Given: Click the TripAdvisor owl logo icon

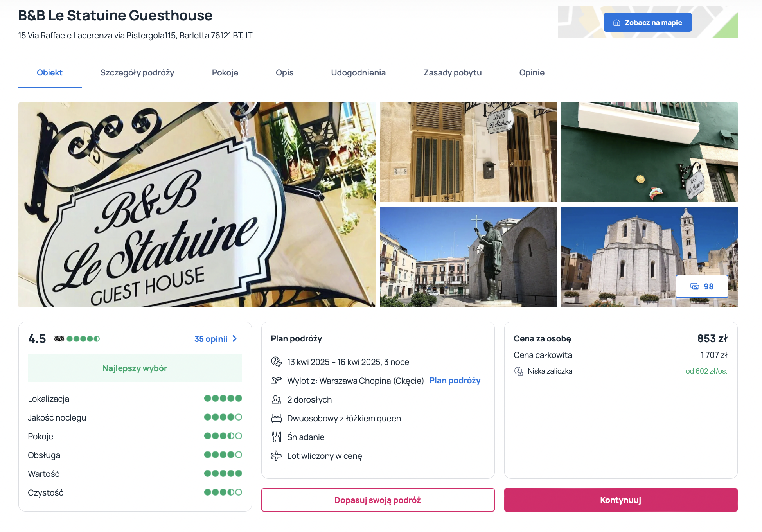Looking at the screenshot, I should coord(59,339).
